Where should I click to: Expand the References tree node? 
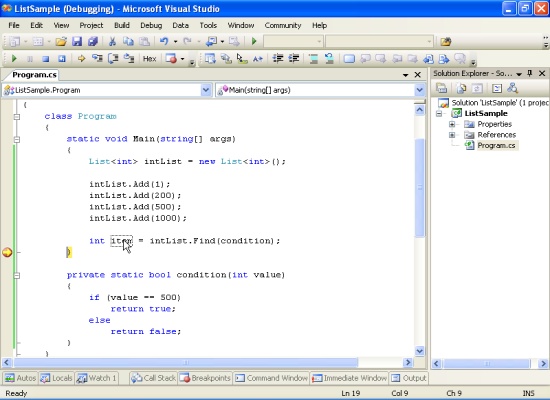452,134
